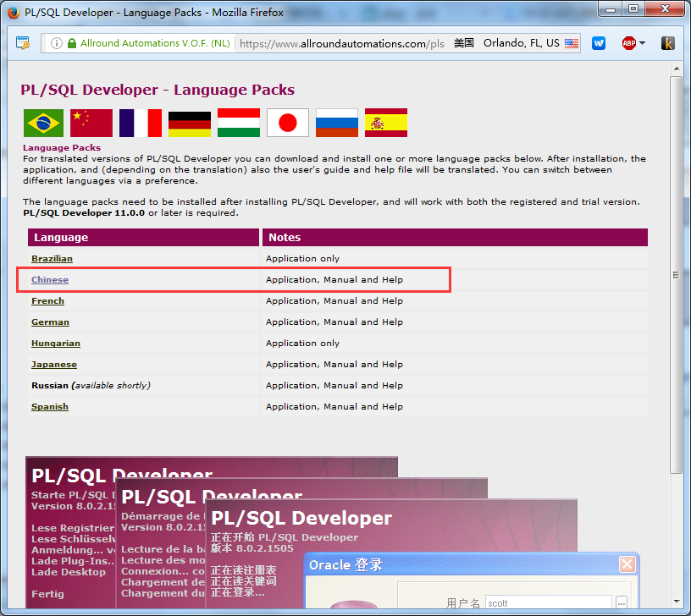The image size is (691, 616).
Task: Click the Language column header
Action: click(143, 237)
